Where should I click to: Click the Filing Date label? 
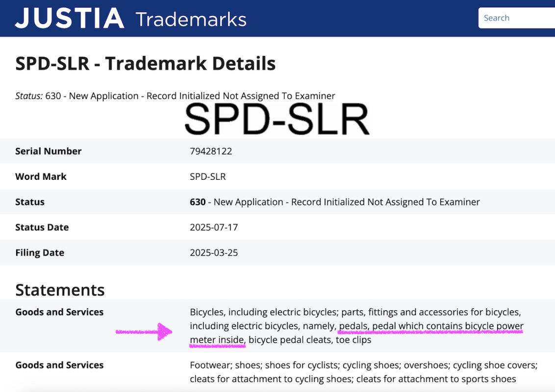point(40,253)
